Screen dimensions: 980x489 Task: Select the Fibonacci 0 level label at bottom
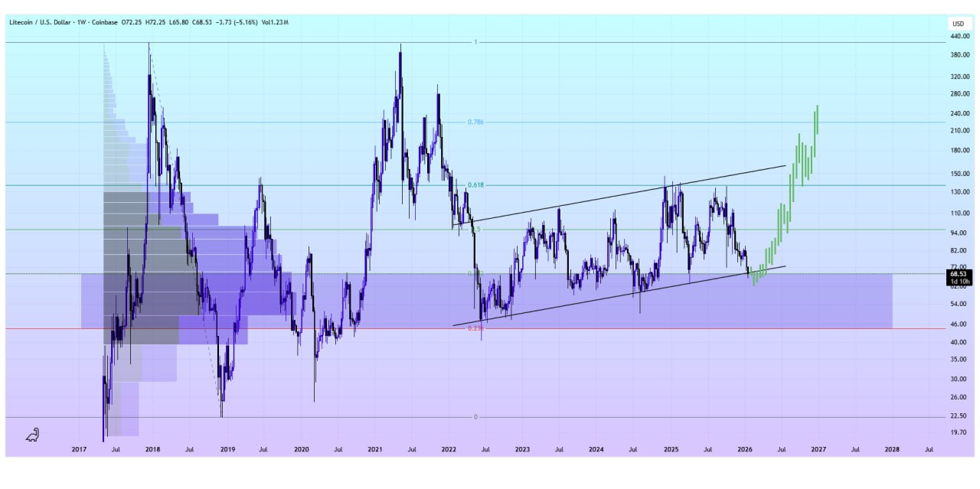point(475,417)
